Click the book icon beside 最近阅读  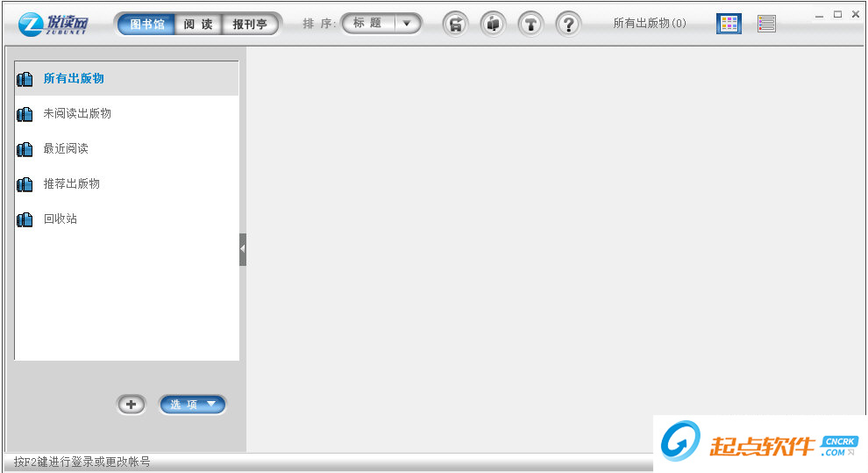coord(25,149)
